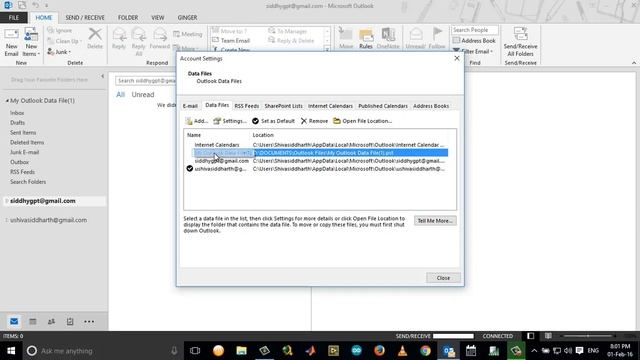Switch to Mail view icon
The width and height of the screenshot is (640, 360).
[14, 322]
